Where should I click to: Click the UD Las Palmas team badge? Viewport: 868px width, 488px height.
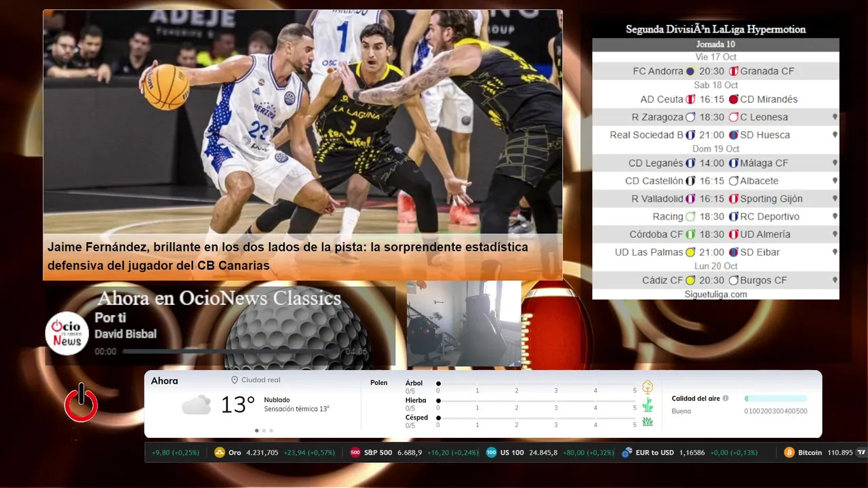[x=690, y=252]
